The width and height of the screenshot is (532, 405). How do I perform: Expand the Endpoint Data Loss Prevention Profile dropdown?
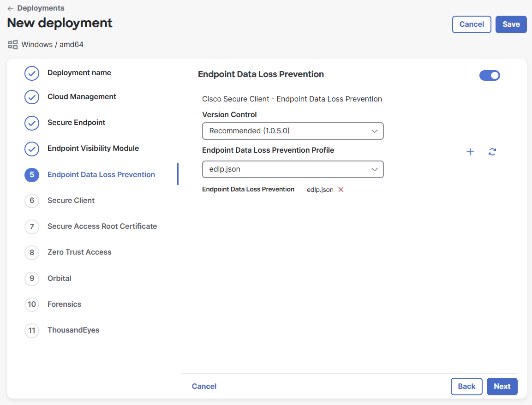pos(293,169)
